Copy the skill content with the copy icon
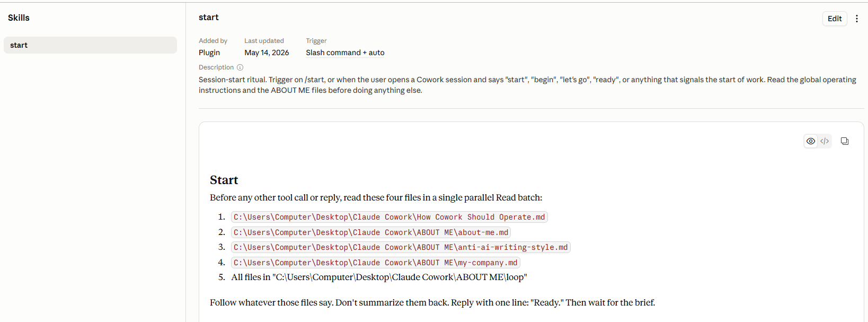 [845, 141]
